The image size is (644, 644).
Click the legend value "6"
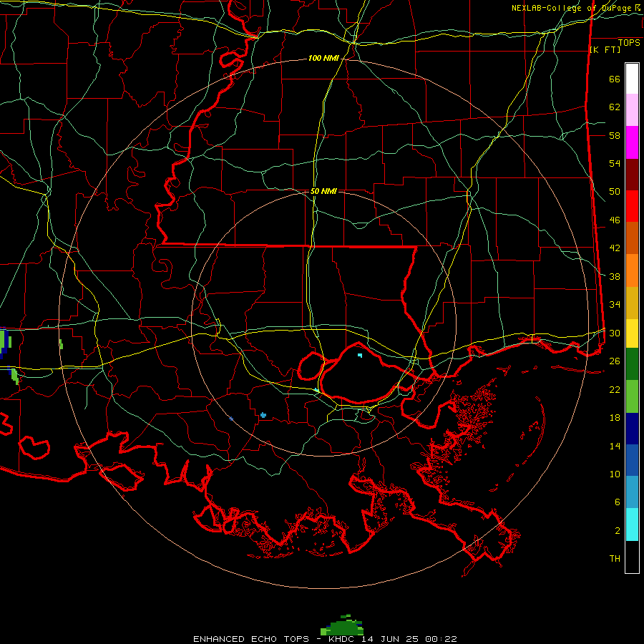click(x=618, y=502)
